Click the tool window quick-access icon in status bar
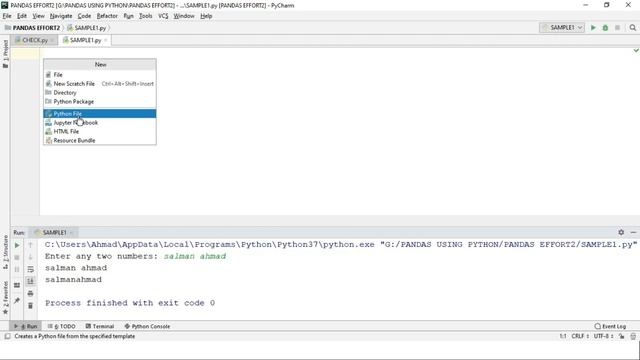Screen dimensions: 640x360 click(x=7, y=336)
